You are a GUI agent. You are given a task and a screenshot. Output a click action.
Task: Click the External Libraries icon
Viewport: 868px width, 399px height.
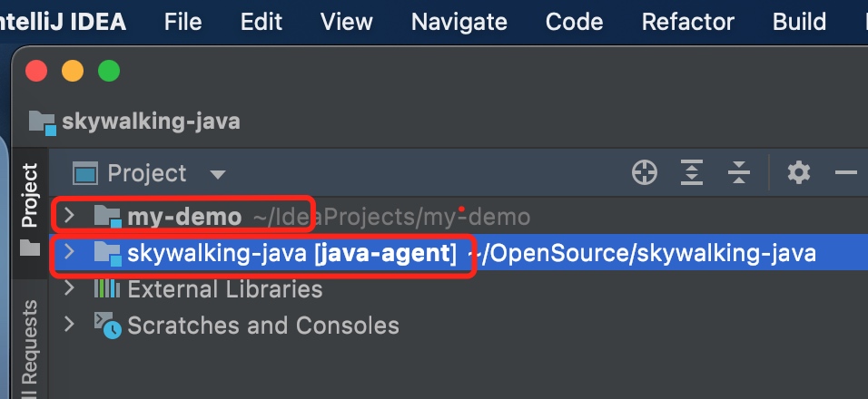(107, 289)
